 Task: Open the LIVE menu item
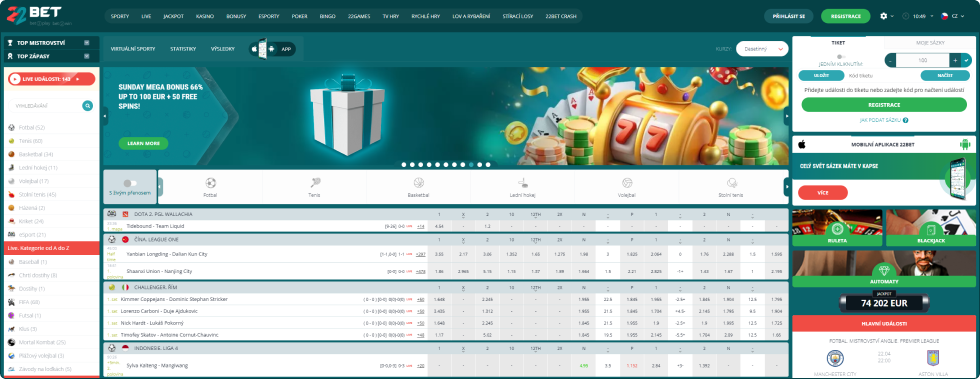[146, 16]
